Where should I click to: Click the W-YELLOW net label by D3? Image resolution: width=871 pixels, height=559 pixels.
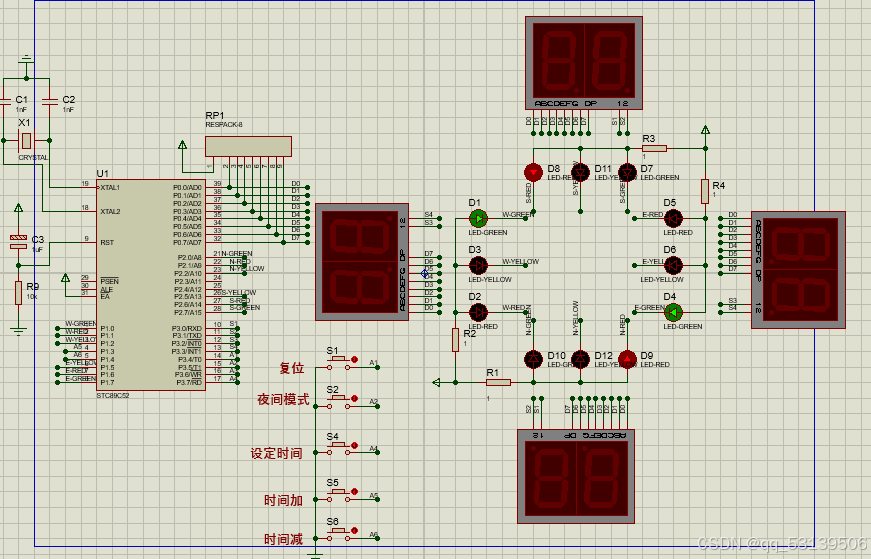pyautogui.click(x=520, y=262)
